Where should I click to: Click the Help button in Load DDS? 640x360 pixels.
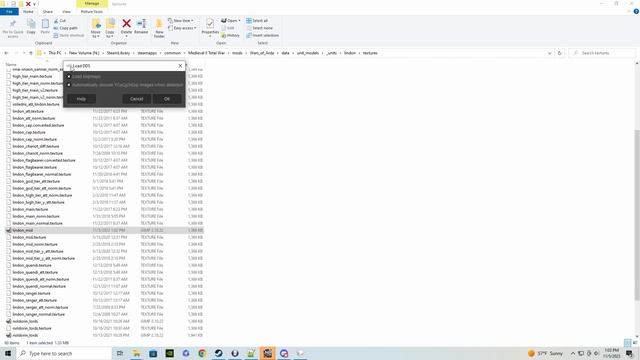[81, 99]
